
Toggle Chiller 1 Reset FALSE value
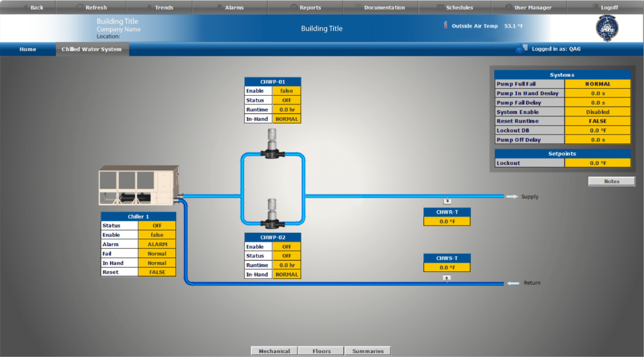pyautogui.click(x=157, y=272)
